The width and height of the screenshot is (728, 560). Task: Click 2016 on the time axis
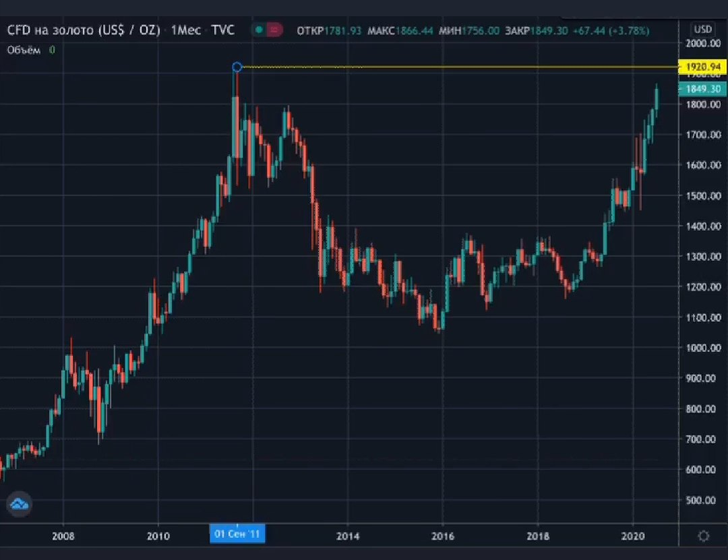[x=443, y=536]
